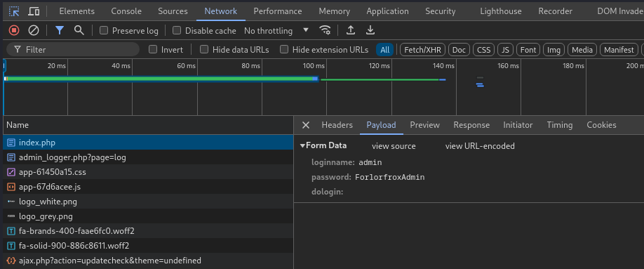This screenshot has width=644, height=269.
Task: Switch to the Console tab
Action: tap(126, 11)
